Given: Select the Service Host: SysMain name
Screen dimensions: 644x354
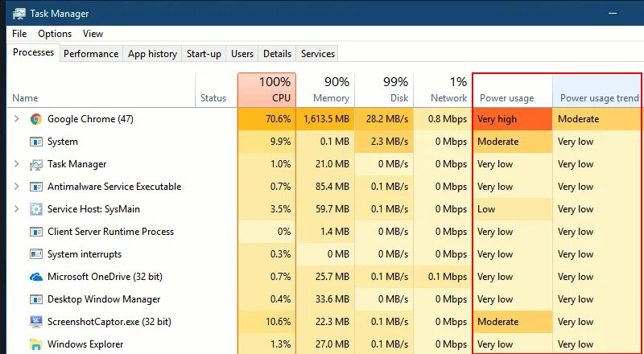Looking at the screenshot, I should tap(93, 209).
